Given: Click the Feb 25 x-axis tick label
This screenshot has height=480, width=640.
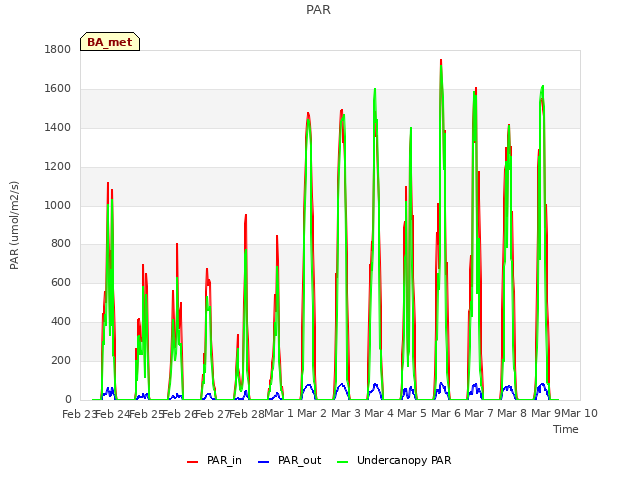Looking at the screenshot, I should pyautogui.click(x=147, y=414).
